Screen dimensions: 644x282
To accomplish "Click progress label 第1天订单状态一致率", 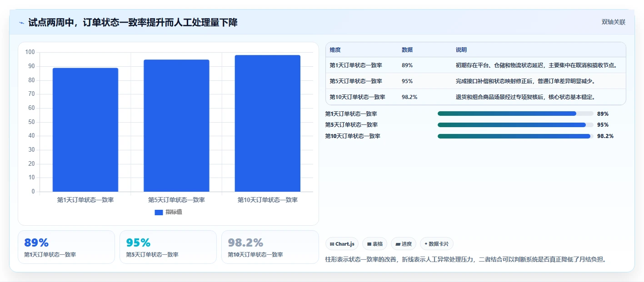I will [x=351, y=114].
